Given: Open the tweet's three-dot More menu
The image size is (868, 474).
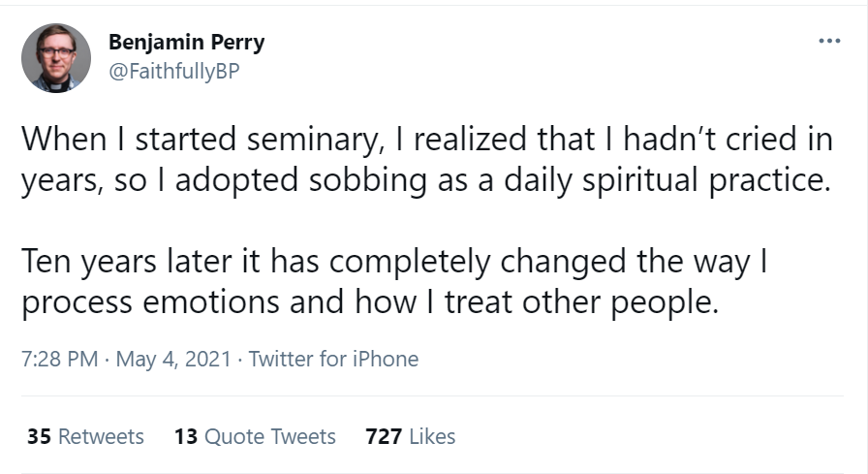Looking at the screenshot, I should pyautogui.click(x=828, y=42).
